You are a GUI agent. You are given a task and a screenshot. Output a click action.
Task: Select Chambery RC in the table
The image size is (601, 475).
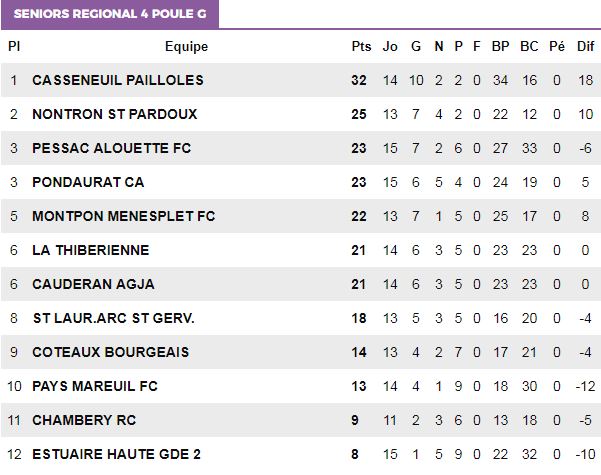click(x=84, y=420)
